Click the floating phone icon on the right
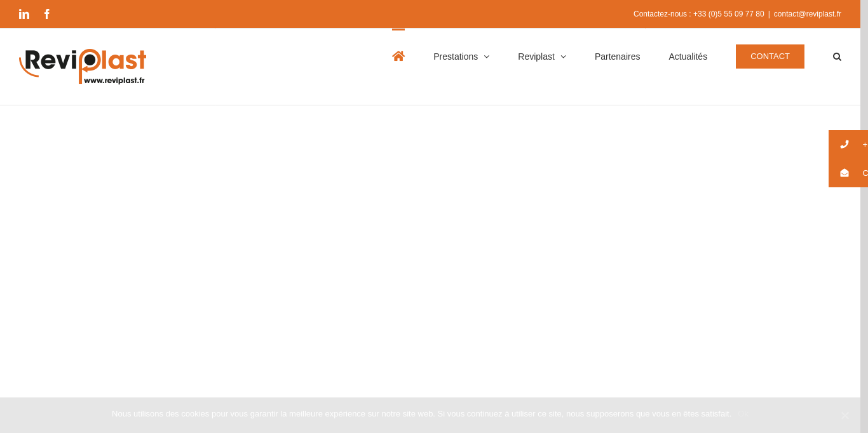The width and height of the screenshot is (868, 433). pyautogui.click(x=844, y=144)
